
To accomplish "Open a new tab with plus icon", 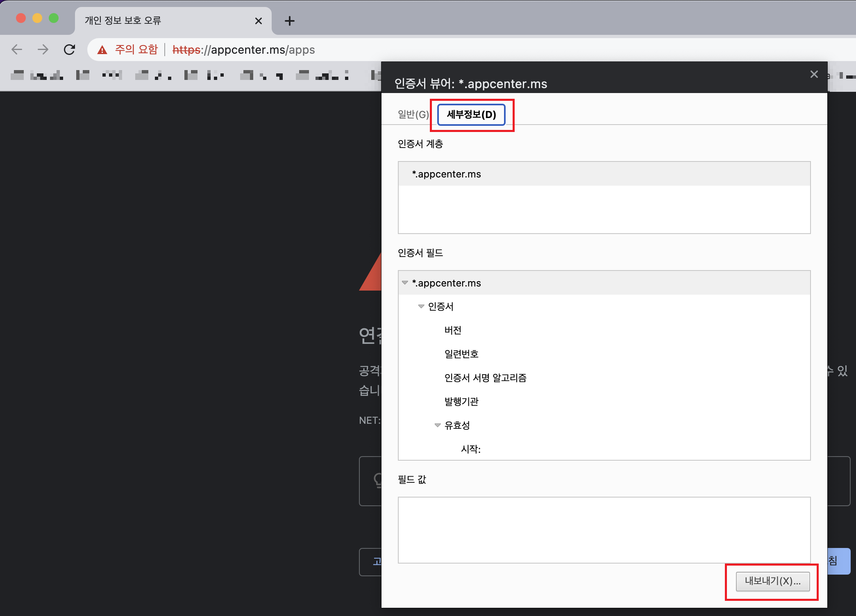I will (x=289, y=21).
